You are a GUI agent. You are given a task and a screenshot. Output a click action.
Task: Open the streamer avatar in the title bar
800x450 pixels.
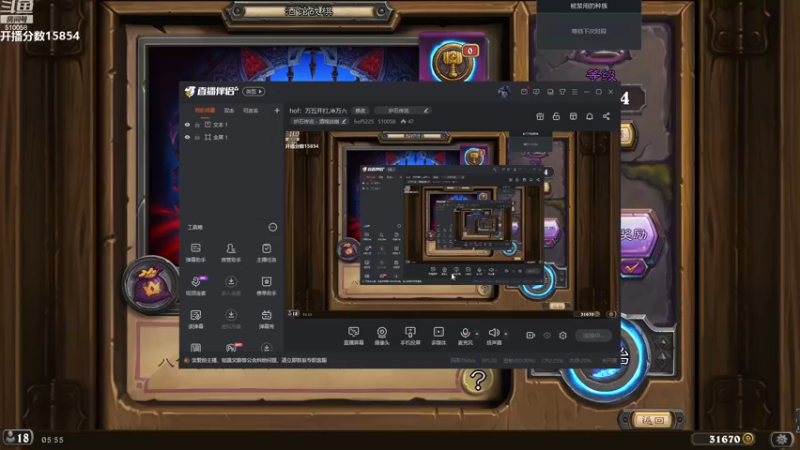(504, 92)
